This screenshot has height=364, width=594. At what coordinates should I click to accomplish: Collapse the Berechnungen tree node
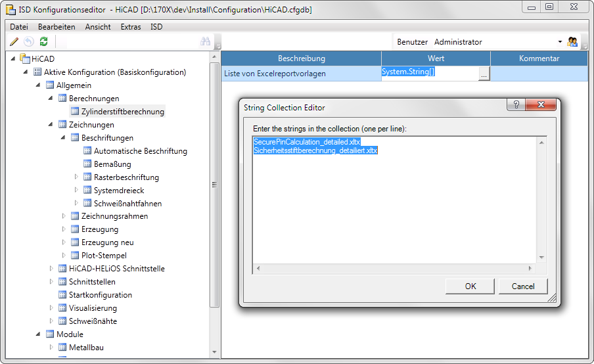tap(51, 99)
